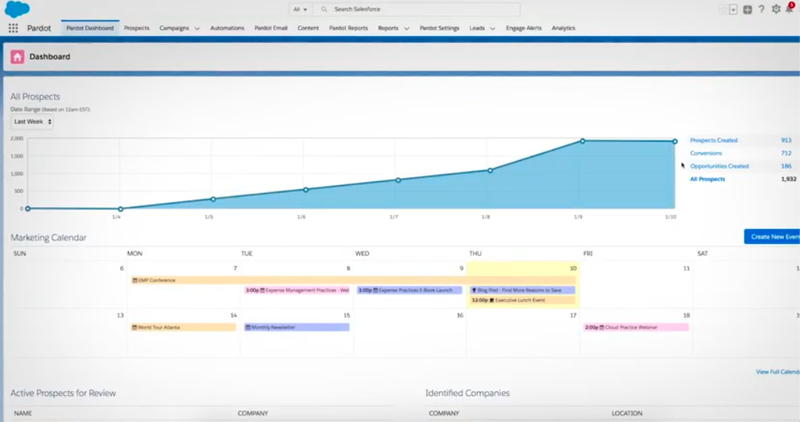The width and height of the screenshot is (800, 422).
Task: Open the Campaigns tab
Action: point(174,28)
